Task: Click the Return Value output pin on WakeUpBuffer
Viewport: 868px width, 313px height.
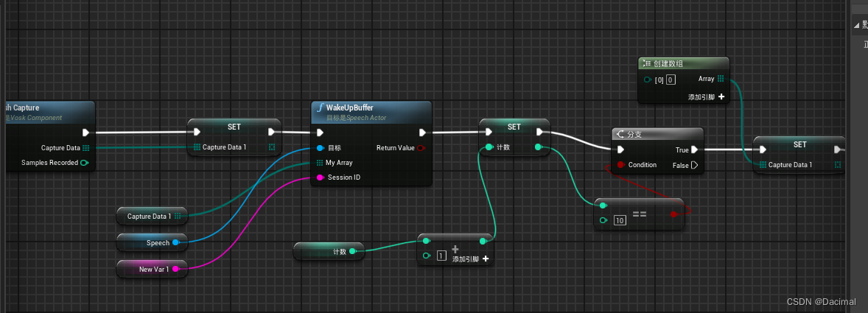Action: point(421,147)
